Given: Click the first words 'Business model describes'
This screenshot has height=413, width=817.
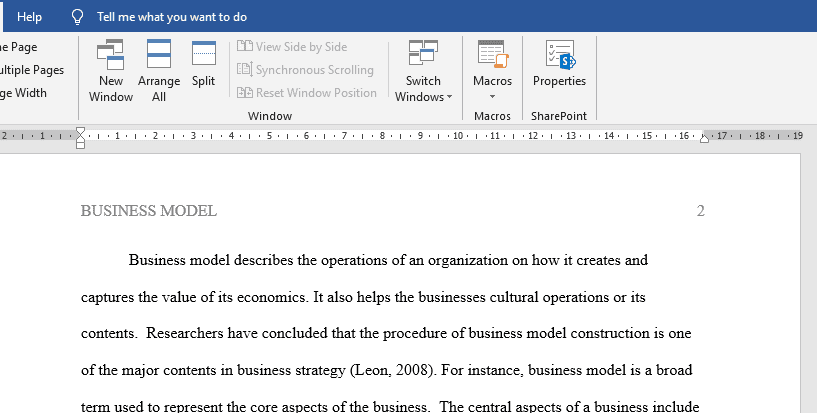Looking at the screenshot, I should (x=211, y=260).
